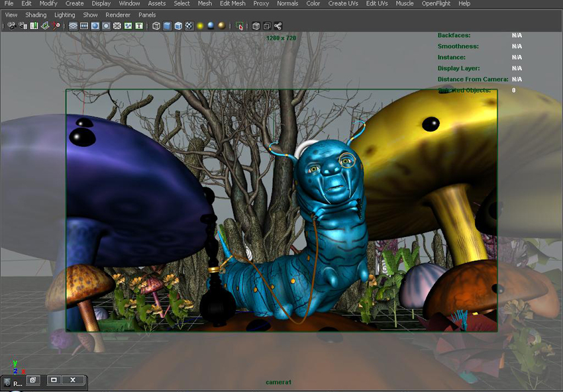Screen dimensions: 563x392
Task: Click the High Quality gold sphere icon
Action: pyautogui.click(x=222, y=26)
